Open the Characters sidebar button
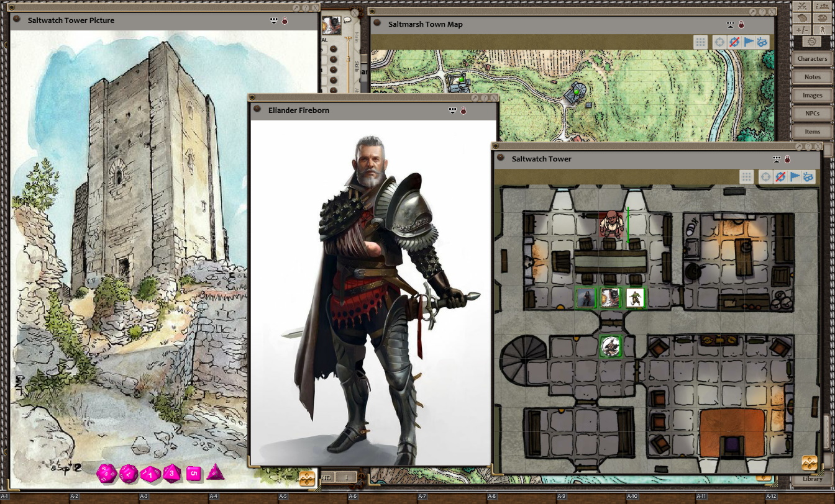The height and width of the screenshot is (504, 835). coord(812,58)
